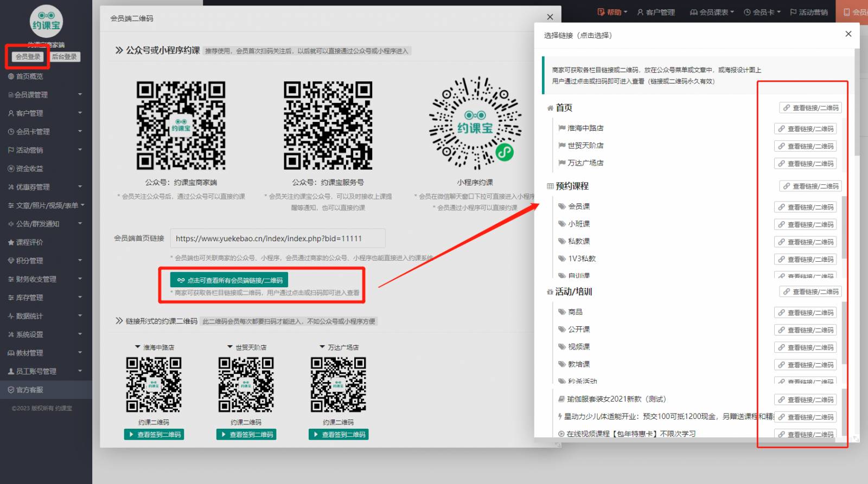This screenshot has height=484, width=868.
Task: Click 查看签到二维码 under 万达广场店
Action: coord(339,434)
